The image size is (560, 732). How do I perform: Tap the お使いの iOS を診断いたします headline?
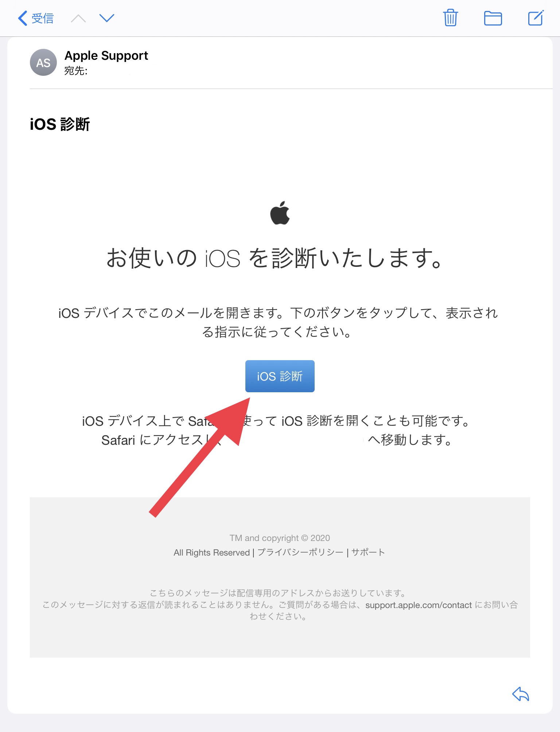(275, 258)
